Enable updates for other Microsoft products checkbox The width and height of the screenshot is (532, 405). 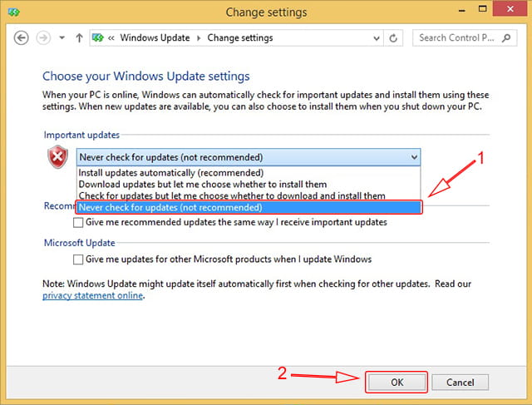[78, 259]
